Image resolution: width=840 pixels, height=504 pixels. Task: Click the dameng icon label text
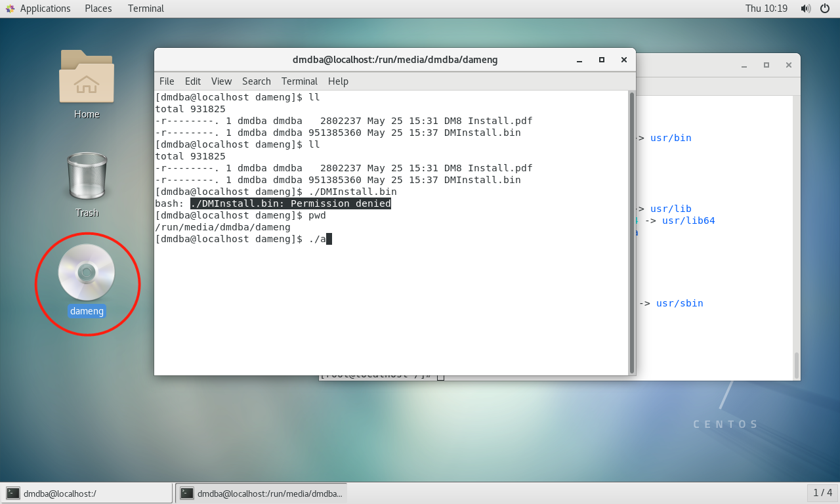coord(87,311)
